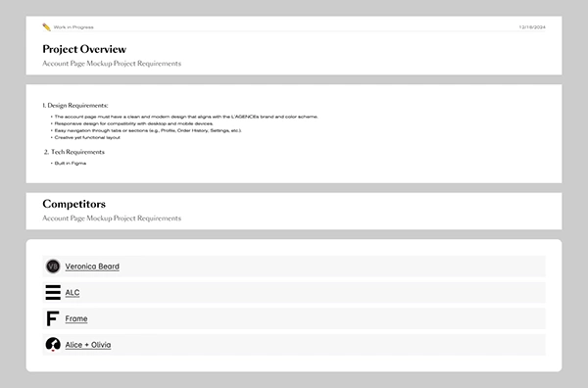Click the Alice + Olivia face logo
The height and width of the screenshot is (388, 588).
click(x=53, y=345)
